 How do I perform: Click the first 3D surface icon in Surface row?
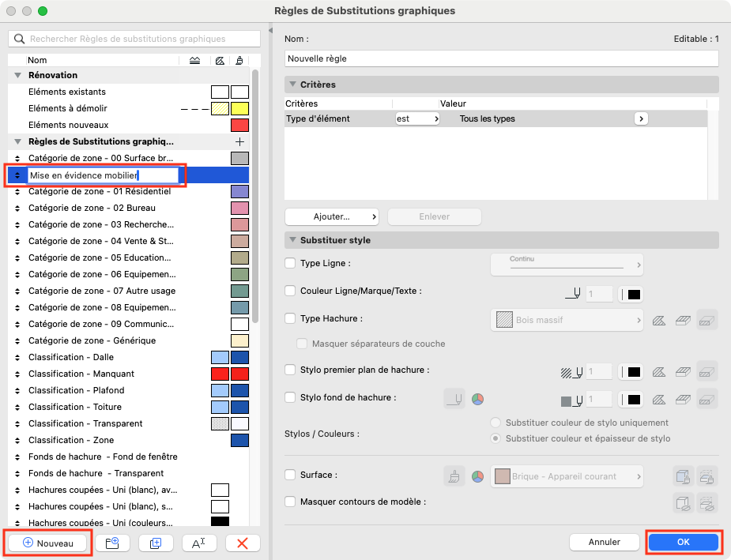pyautogui.click(x=683, y=476)
